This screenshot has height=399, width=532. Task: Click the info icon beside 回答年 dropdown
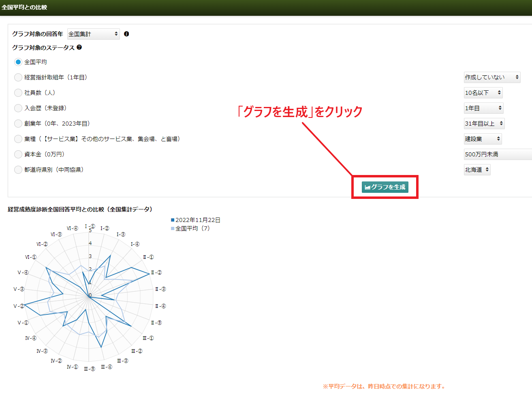[126, 34]
